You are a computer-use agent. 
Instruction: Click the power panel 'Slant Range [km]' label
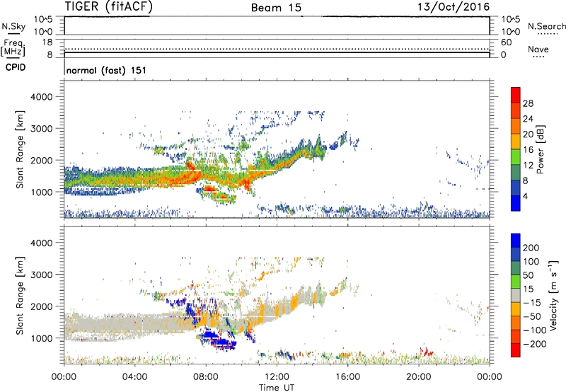coord(20,149)
